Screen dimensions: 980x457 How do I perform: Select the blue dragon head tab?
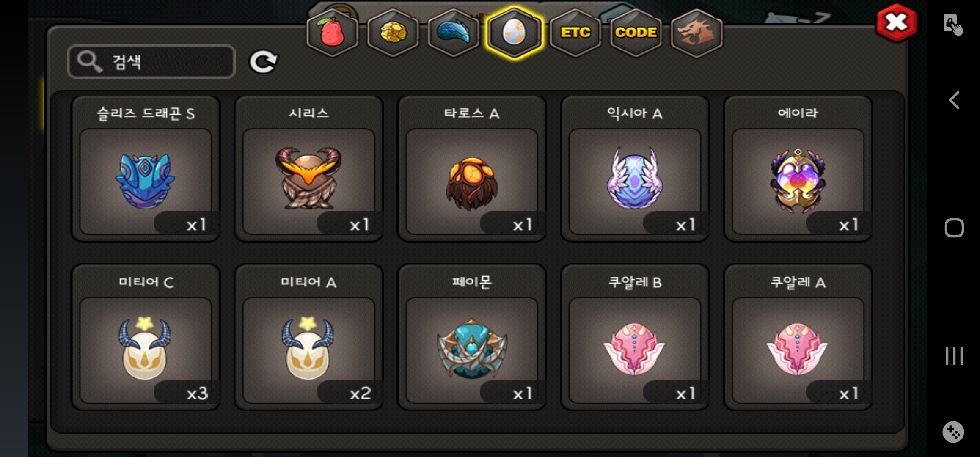click(454, 32)
